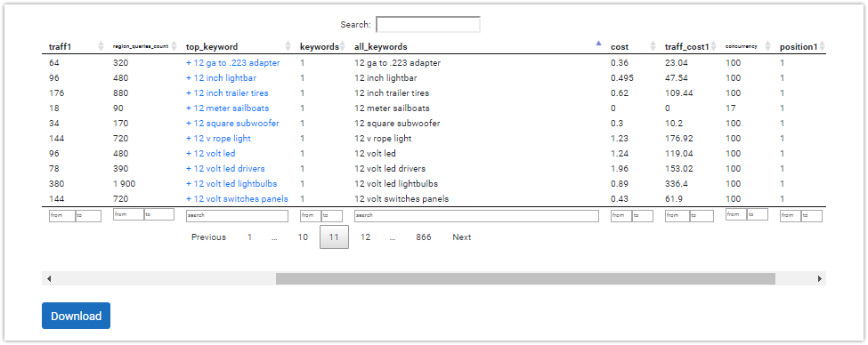Go to Previous page
The height and width of the screenshot is (345, 868).
pyautogui.click(x=208, y=237)
